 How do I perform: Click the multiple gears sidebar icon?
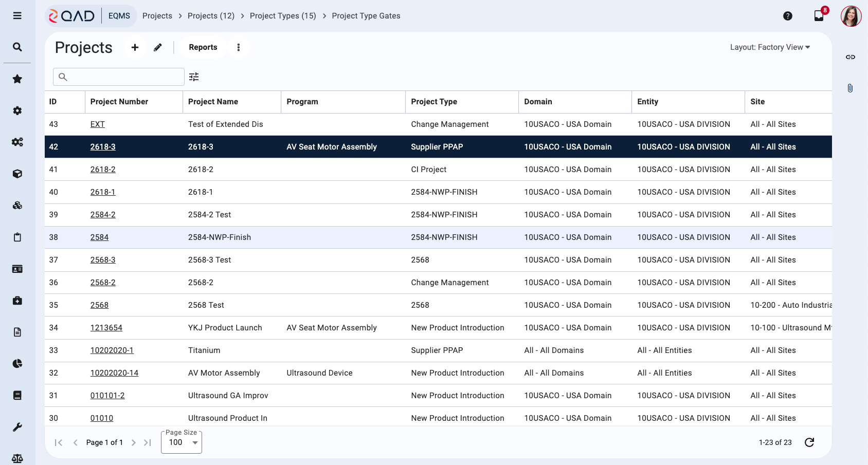pos(17,142)
